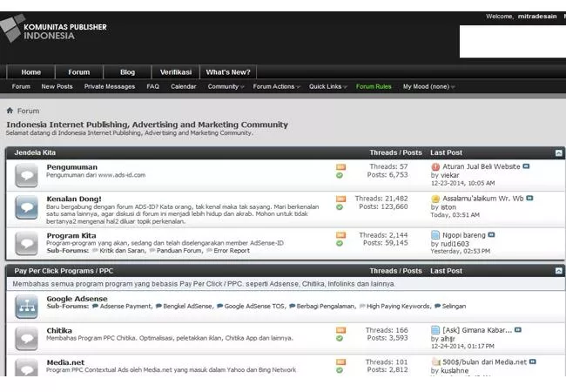Viewport: 566px width, 392px height.
Task: Click smiley icon before Assalamu'alaikum Wr. Wb
Action: tap(435, 199)
